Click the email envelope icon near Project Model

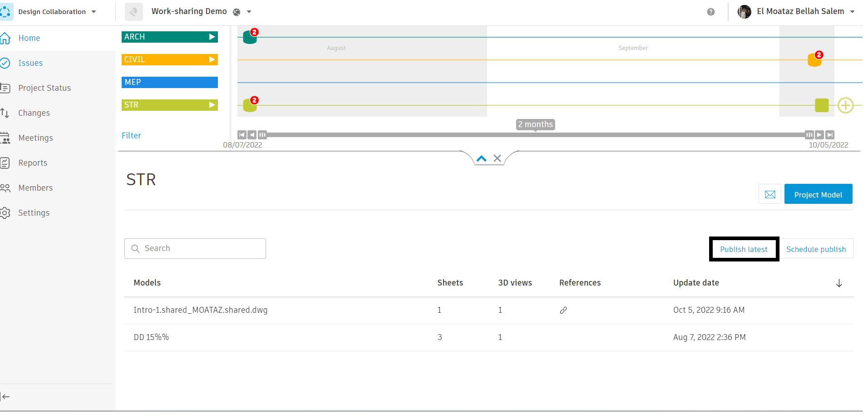coord(769,194)
